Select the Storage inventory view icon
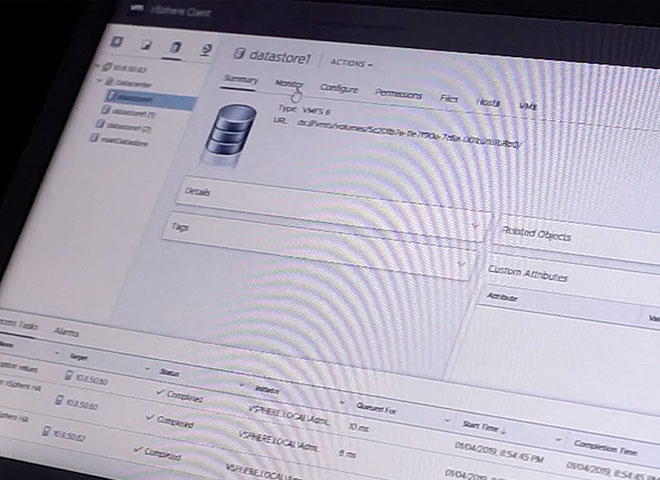The image size is (660, 480). (175, 47)
